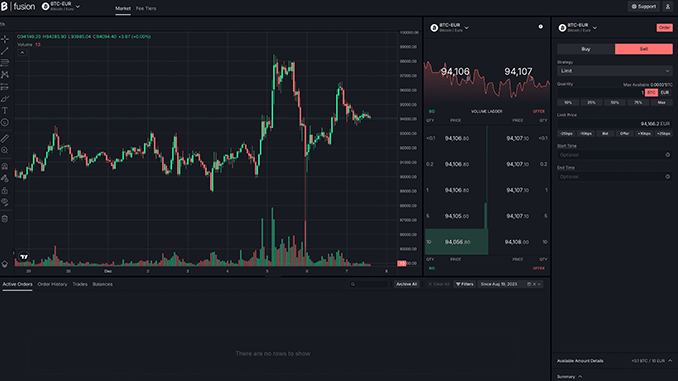Open the user account profile icon

click(668, 6)
